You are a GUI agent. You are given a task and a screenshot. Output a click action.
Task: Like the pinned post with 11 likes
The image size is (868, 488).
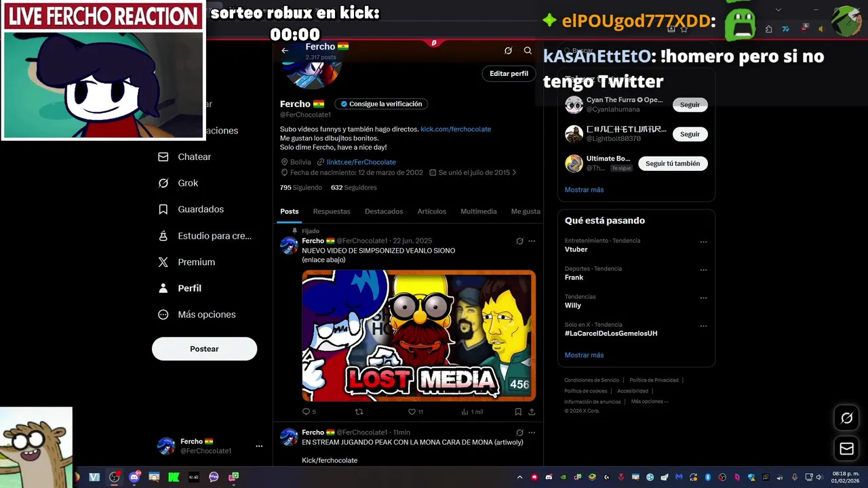pos(416,411)
